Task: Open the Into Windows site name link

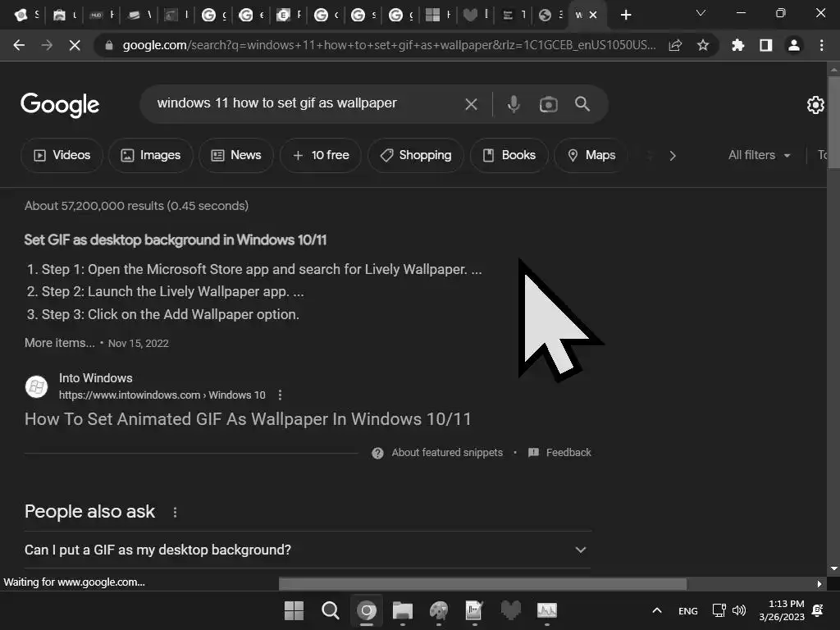Action: 95,378
